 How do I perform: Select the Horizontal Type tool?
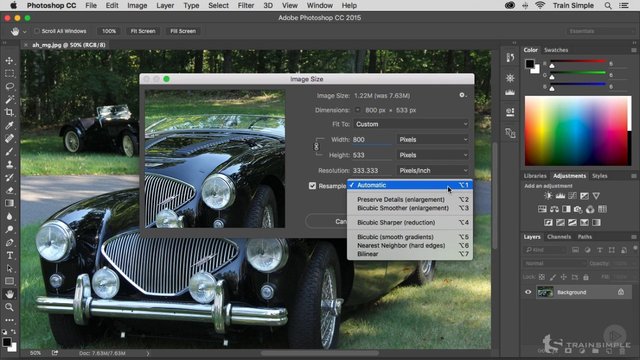pos(9,256)
